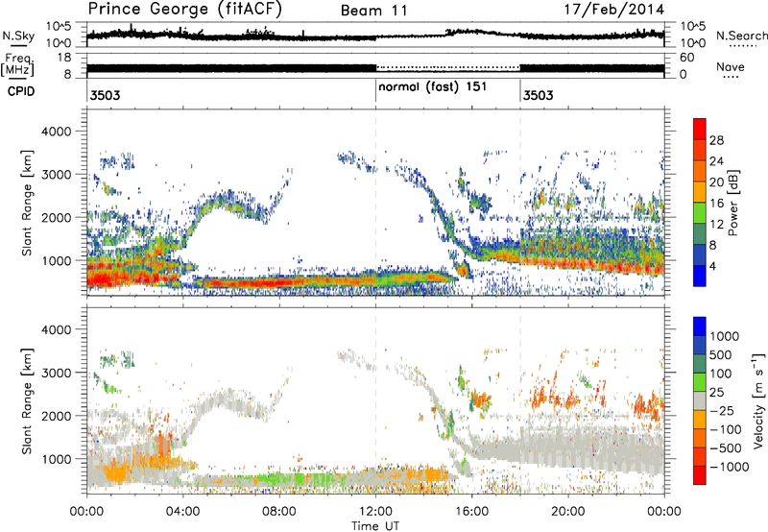This screenshot has width=768, height=532.
Task: Click the 'normal (fast) 151' CPID label
Action: (x=433, y=87)
